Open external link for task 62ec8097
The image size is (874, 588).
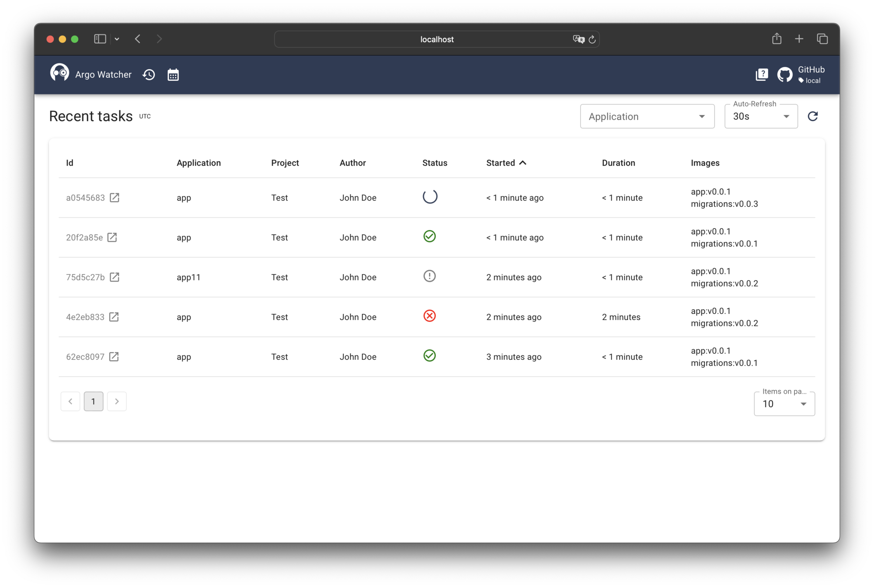[114, 357]
